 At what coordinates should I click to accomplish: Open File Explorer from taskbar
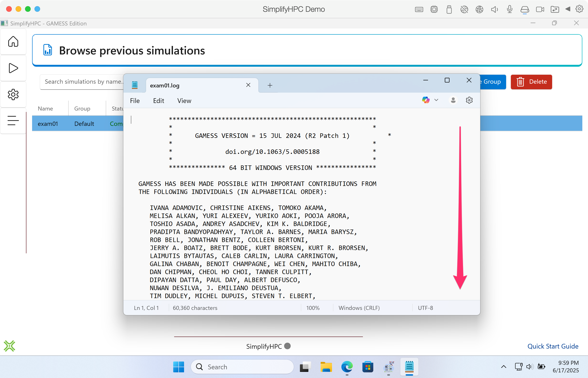click(x=326, y=367)
